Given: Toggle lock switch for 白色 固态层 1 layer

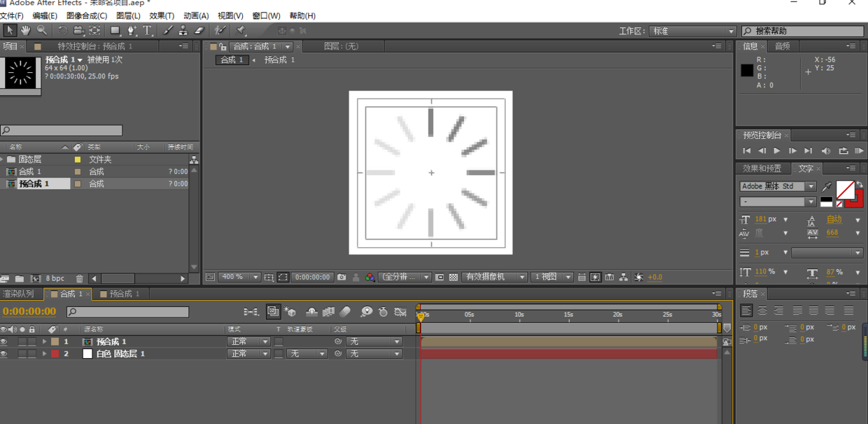Looking at the screenshot, I should [x=31, y=354].
